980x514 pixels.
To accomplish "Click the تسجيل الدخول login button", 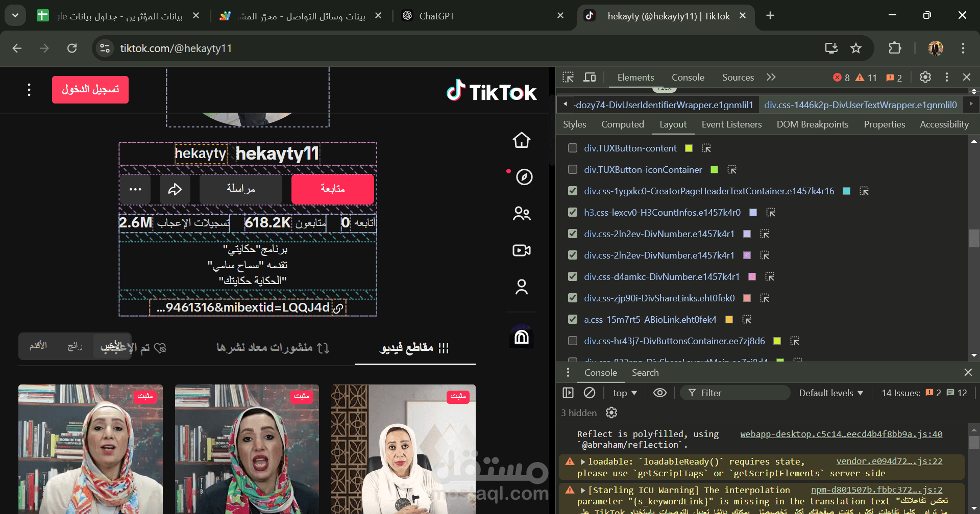I will click(x=90, y=90).
